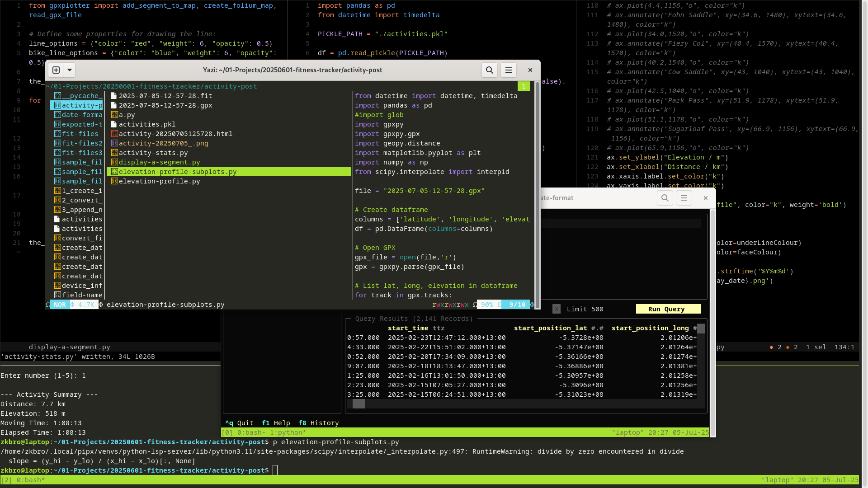This screenshot has height=488, width=868.
Task: Click ^q Quit shortcut label
Action: (x=239, y=423)
